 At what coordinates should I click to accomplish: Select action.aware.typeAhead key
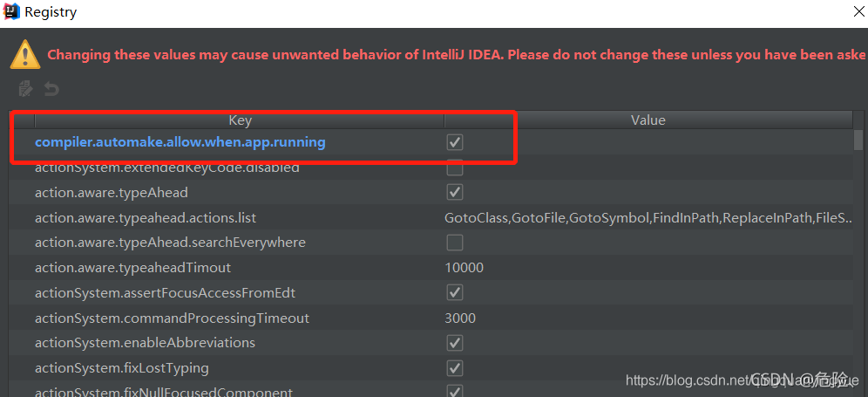[x=112, y=193]
